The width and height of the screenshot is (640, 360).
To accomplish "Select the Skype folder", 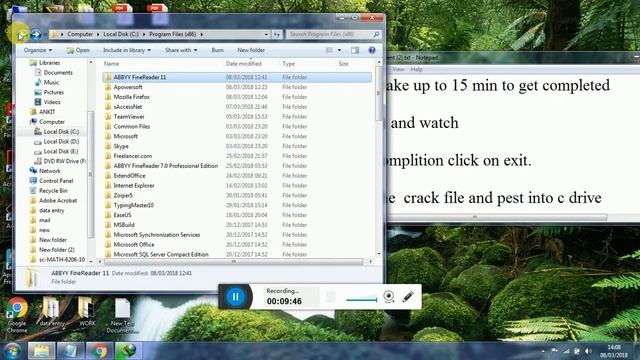I will coord(121,146).
